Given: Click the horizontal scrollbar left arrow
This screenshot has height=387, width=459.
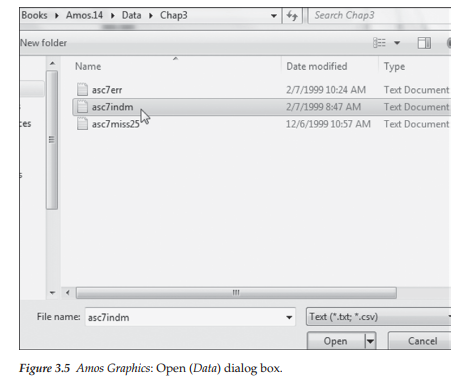Looking at the screenshot, I should pyautogui.click(x=68, y=293).
